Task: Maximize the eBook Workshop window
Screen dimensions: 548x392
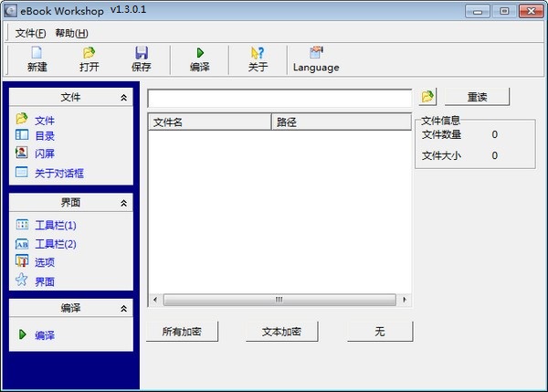Action: (x=504, y=11)
